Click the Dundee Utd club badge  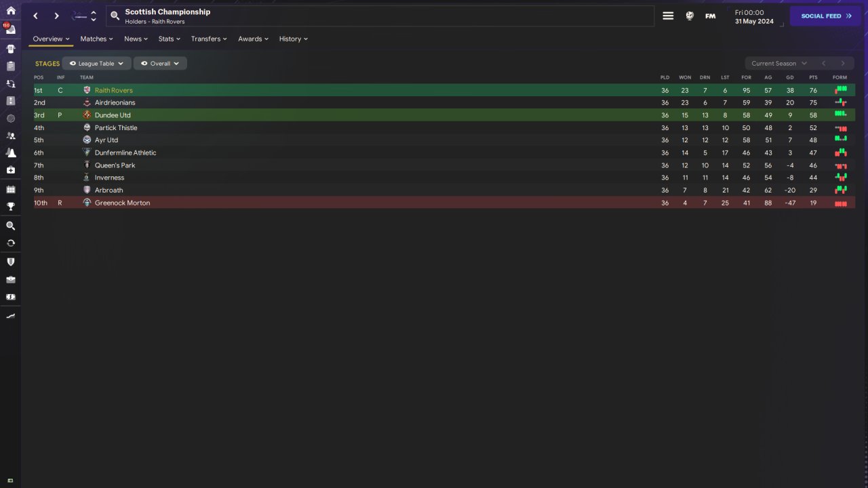click(87, 115)
